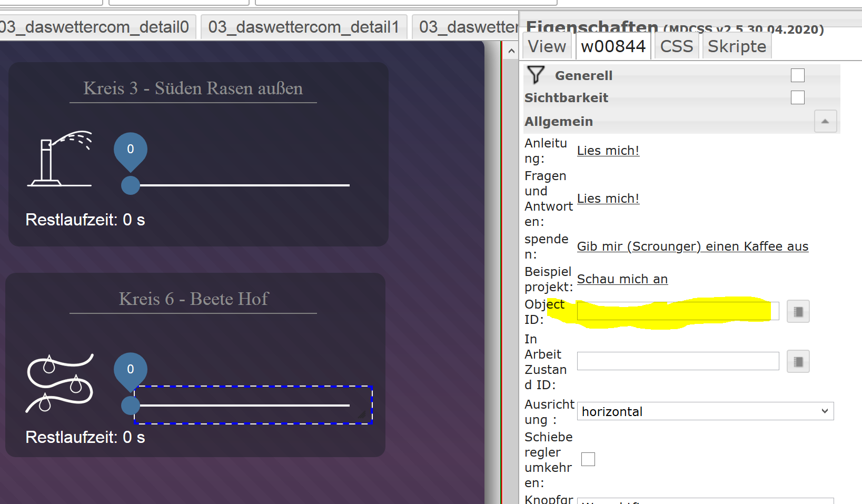Select the Kreis 6 - Beete Hof title
862x504 pixels.
click(193, 299)
